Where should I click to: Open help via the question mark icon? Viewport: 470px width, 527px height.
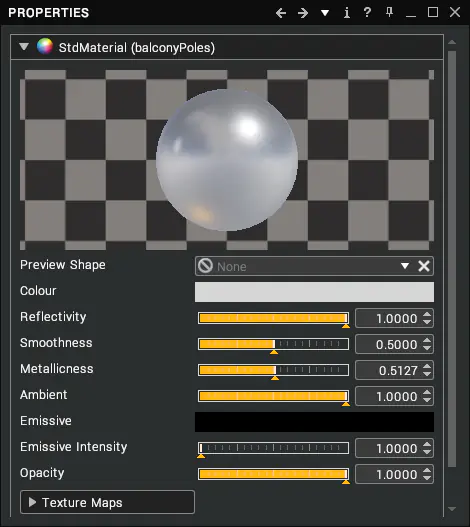tap(367, 13)
